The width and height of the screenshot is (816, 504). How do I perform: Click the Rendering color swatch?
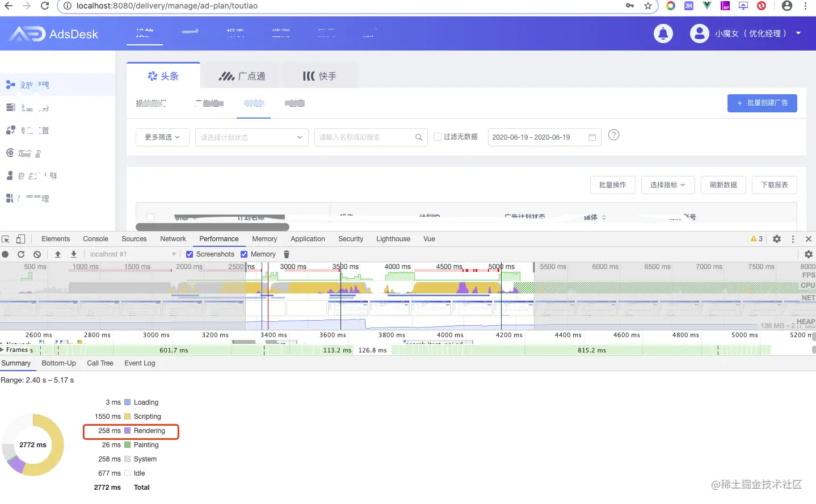128,431
